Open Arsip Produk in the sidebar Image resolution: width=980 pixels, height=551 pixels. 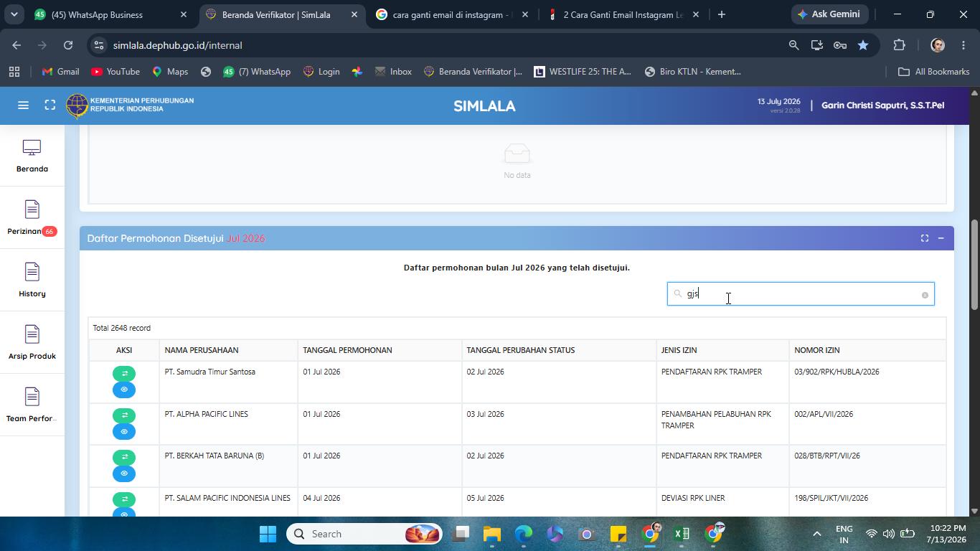click(x=32, y=343)
